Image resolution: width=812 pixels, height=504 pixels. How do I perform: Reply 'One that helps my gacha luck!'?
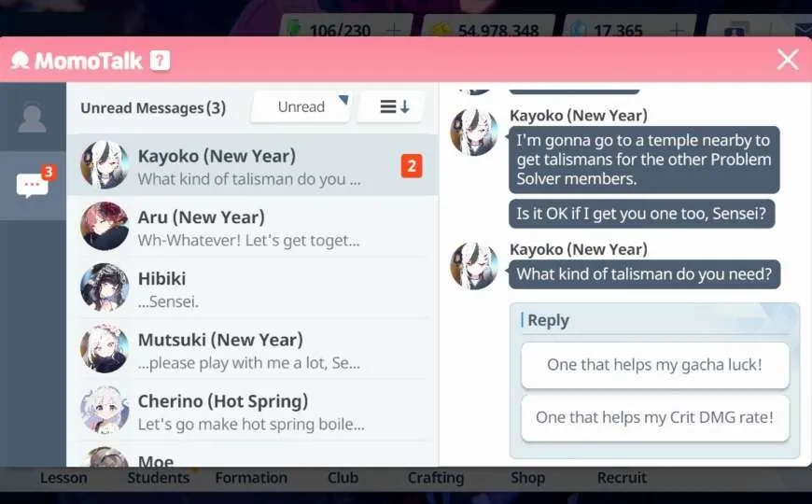click(x=655, y=365)
